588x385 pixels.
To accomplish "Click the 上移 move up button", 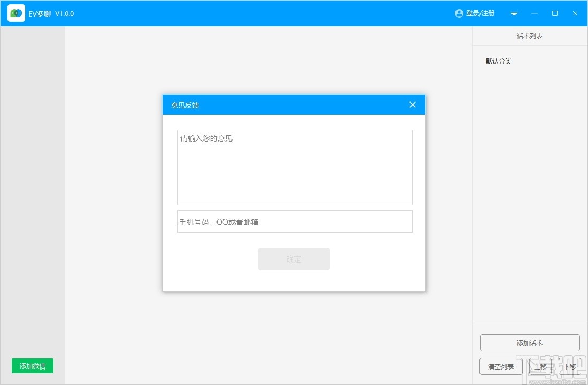I will (540, 366).
